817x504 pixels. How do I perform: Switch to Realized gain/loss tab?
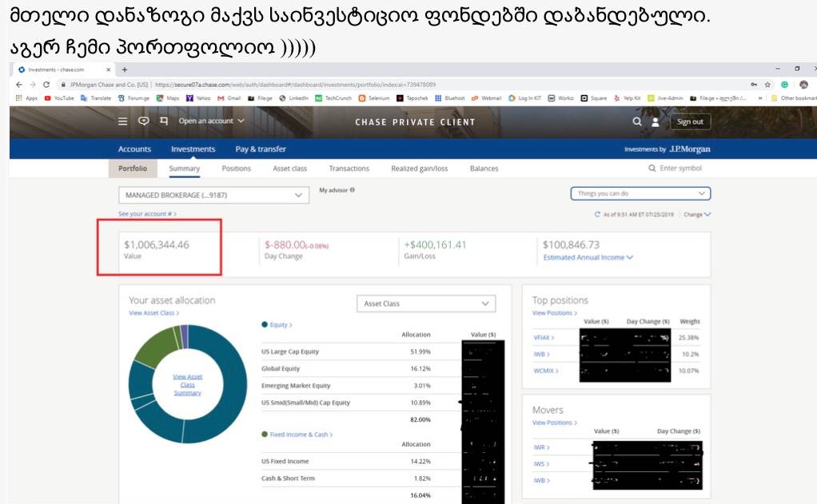tap(420, 169)
